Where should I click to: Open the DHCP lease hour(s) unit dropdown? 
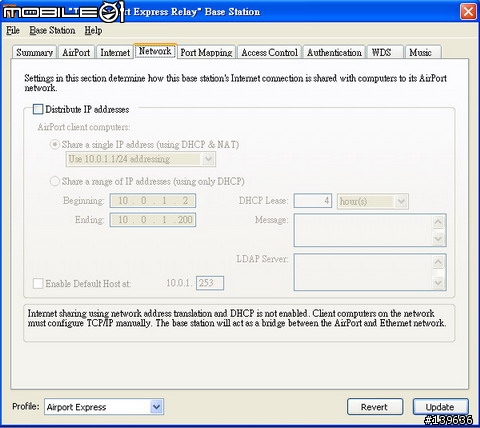(x=373, y=201)
